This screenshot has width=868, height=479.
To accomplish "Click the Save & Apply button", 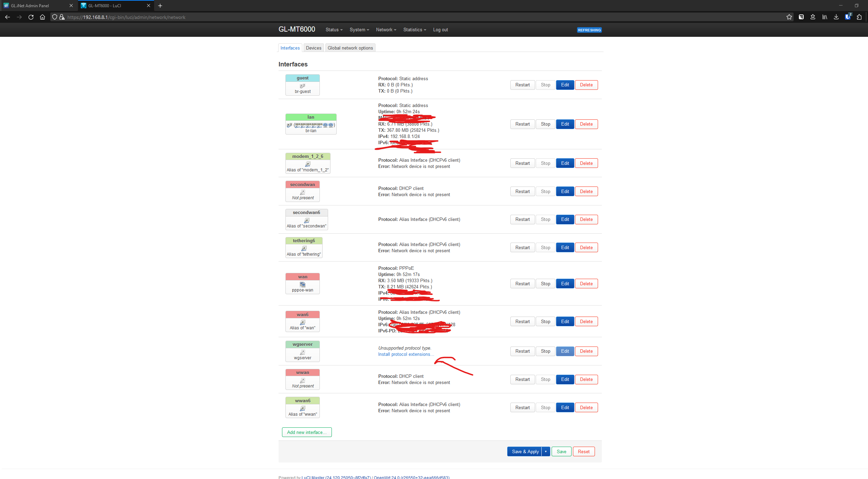I will coord(525,451).
